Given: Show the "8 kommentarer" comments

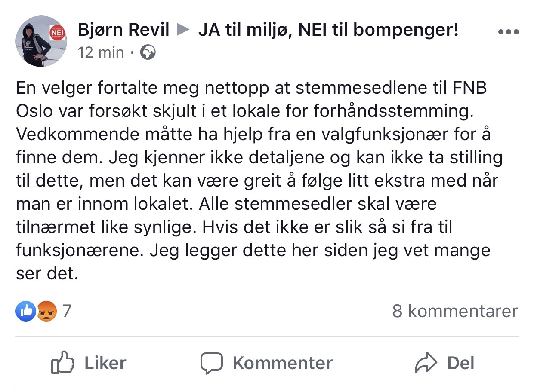Looking at the screenshot, I should (455, 311).
